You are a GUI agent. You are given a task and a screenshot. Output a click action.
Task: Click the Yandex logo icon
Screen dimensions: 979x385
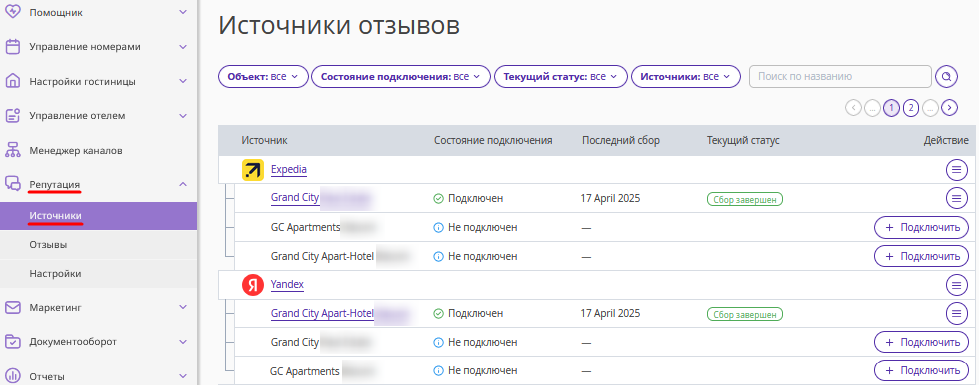coord(253,285)
